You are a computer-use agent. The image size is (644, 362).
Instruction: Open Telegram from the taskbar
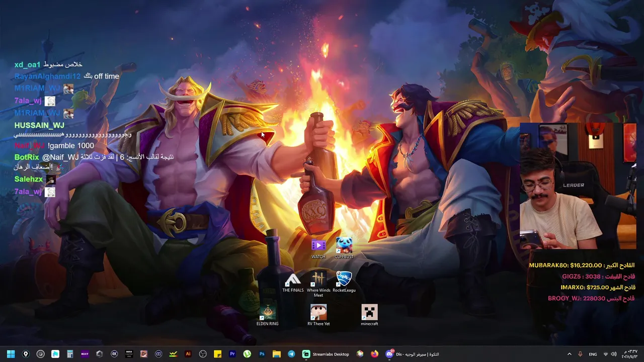(x=291, y=354)
